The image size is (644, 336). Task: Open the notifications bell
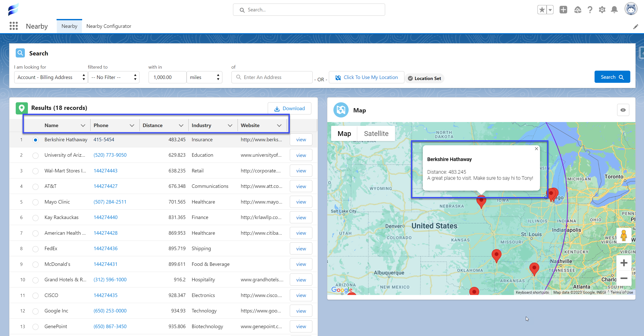click(614, 10)
